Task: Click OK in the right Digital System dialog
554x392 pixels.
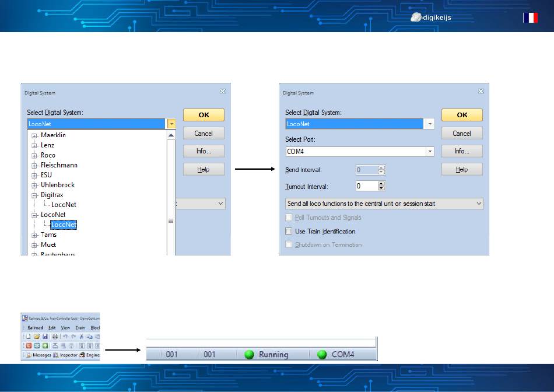Action: (x=462, y=115)
